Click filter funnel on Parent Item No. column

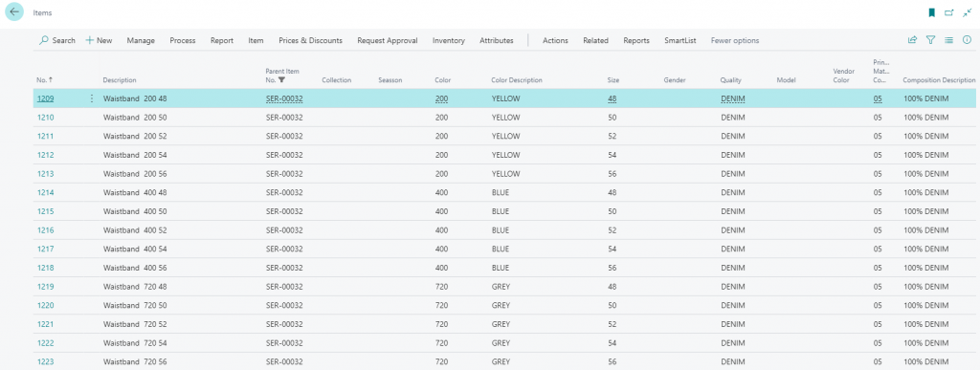282,80
